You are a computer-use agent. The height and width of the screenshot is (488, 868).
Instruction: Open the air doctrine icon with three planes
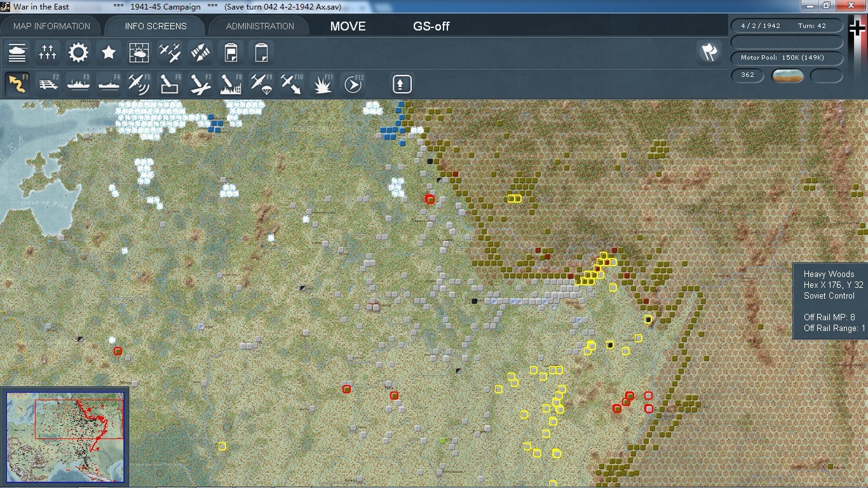point(170,53)
